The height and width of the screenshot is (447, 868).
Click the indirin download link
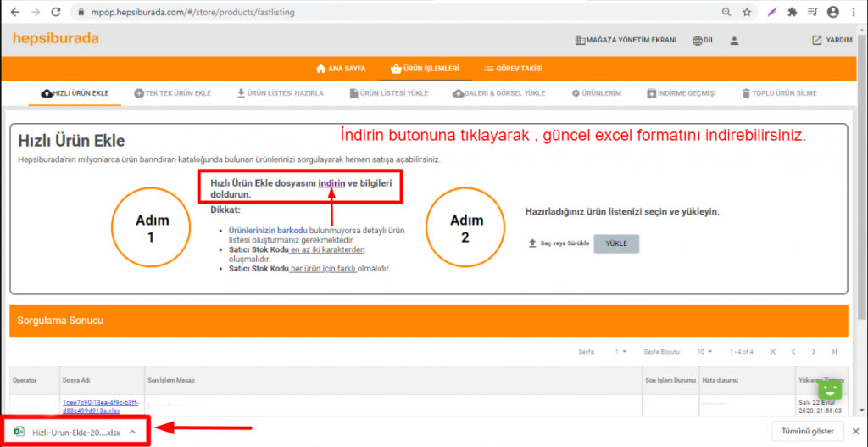coord(332,183)
